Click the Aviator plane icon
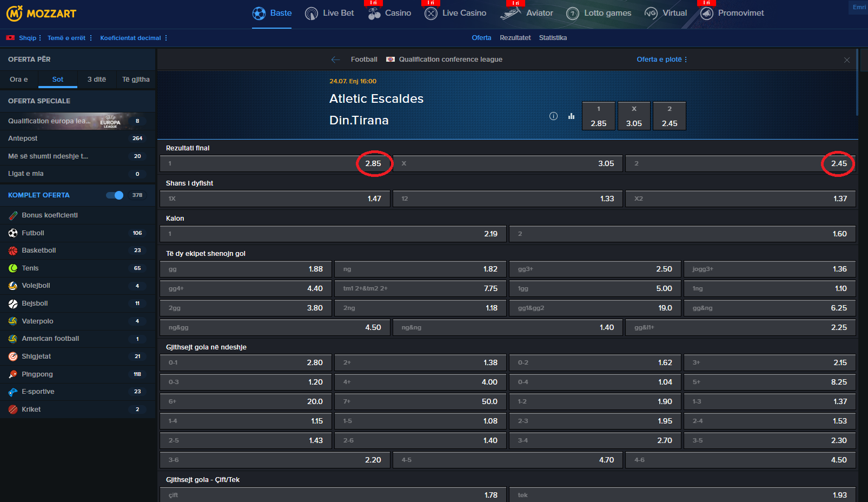The height and width of the screenshot is (502, 868). coord(511,14)
